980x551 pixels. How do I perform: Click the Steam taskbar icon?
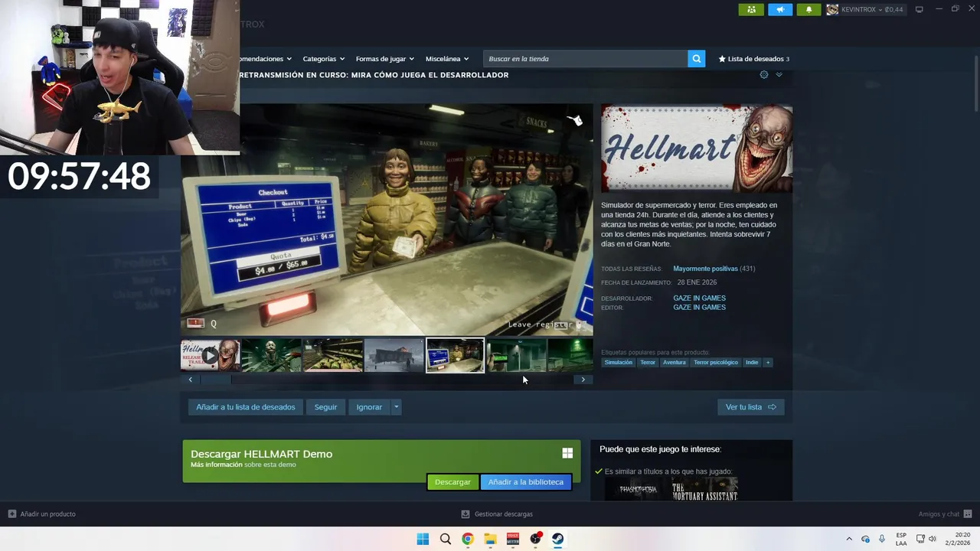(558, 539)
